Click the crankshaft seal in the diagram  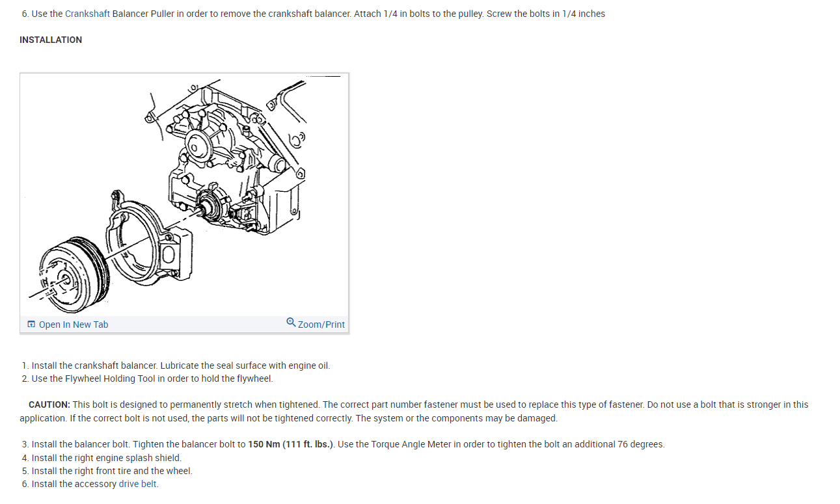coord(211,207)
